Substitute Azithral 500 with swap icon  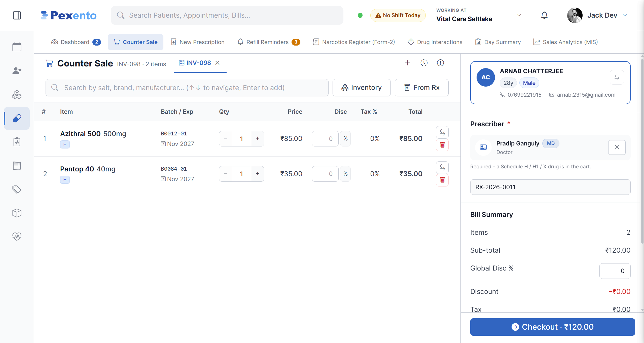(442, 132)
